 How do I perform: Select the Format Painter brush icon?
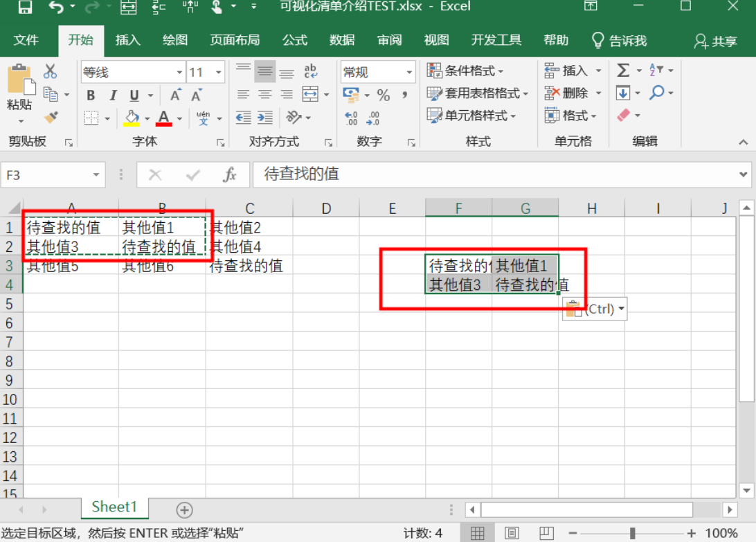51,117
